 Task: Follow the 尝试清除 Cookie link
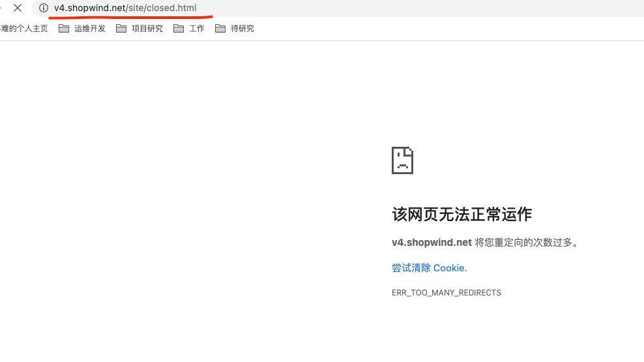point(429,268)
